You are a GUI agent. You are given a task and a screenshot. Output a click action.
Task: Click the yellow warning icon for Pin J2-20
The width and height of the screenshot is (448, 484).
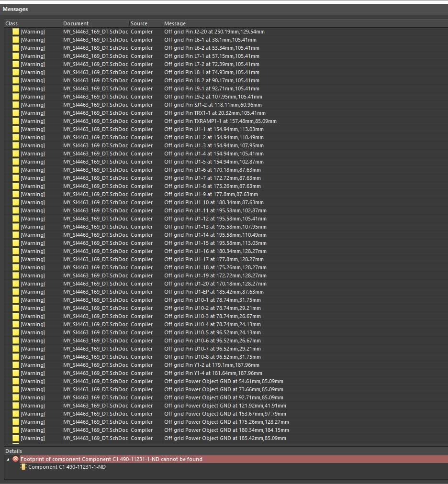click(16, 32)
